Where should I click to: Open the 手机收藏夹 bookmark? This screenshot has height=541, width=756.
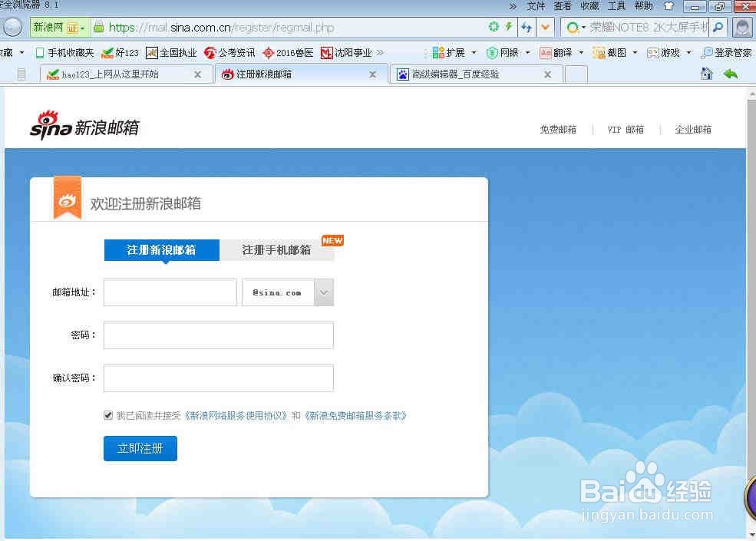(x=64, y=52)
